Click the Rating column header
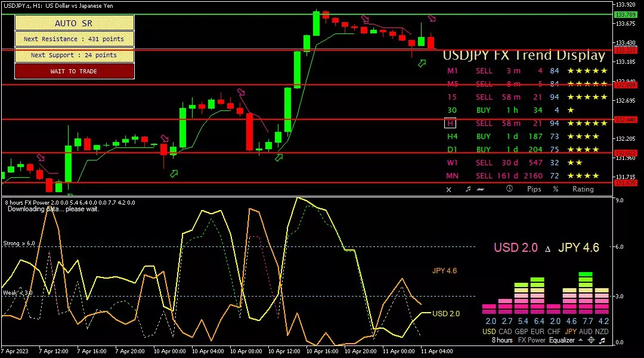 [583, 189]
